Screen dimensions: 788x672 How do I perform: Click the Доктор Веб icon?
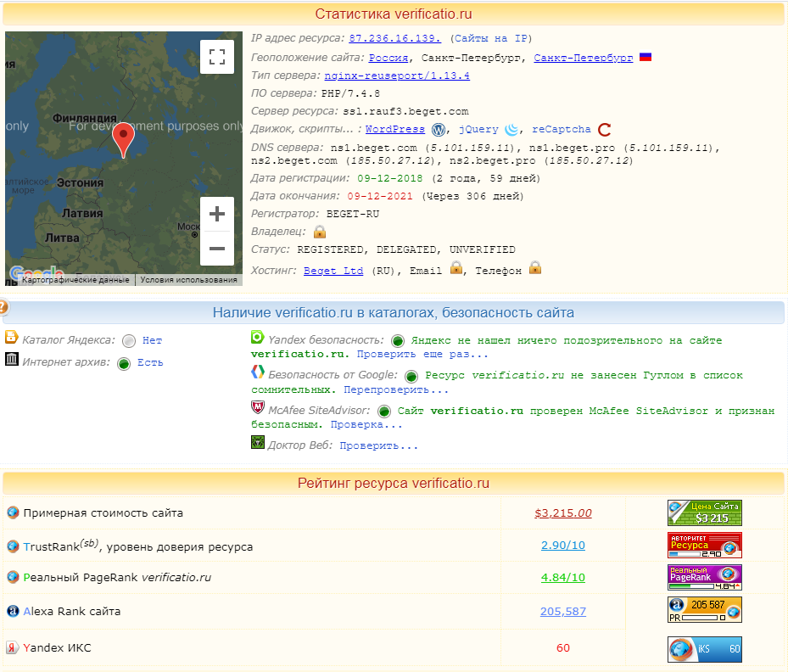tap(257, 442)
